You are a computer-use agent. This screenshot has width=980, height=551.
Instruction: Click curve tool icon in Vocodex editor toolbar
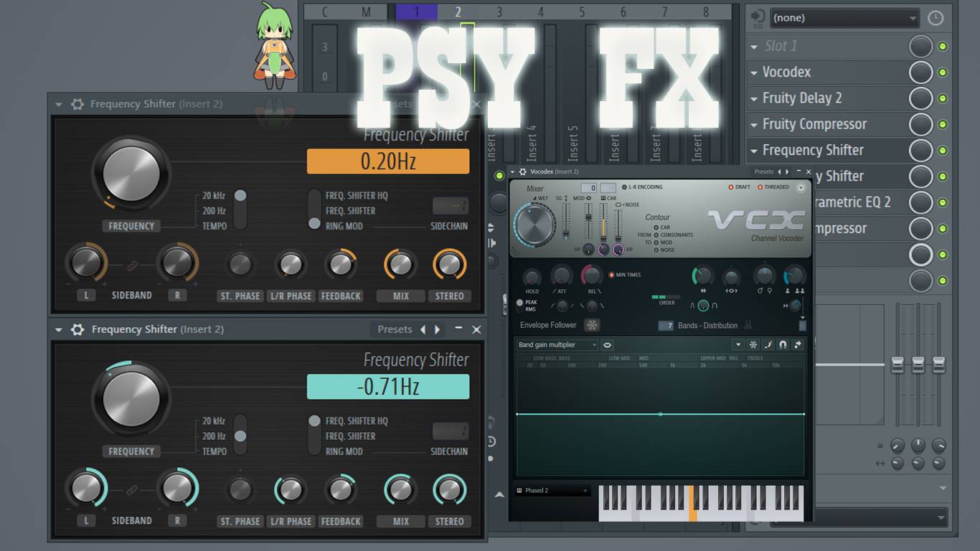[x=768, y=345]
